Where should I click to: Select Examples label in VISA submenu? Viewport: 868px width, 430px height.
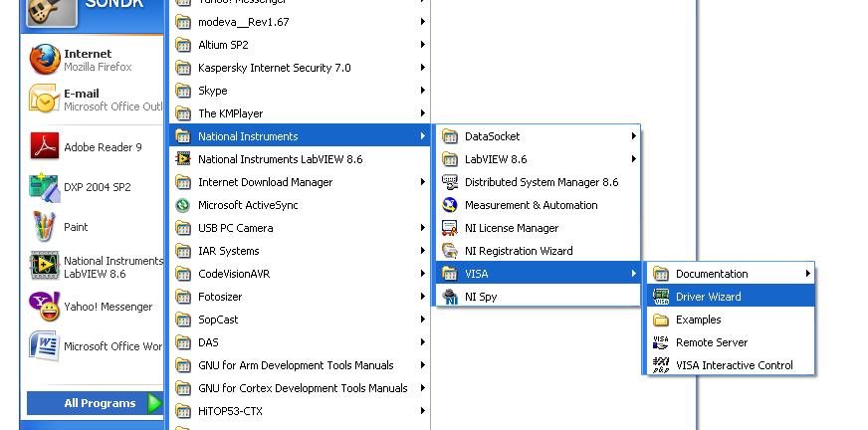(x=698, y=320)
